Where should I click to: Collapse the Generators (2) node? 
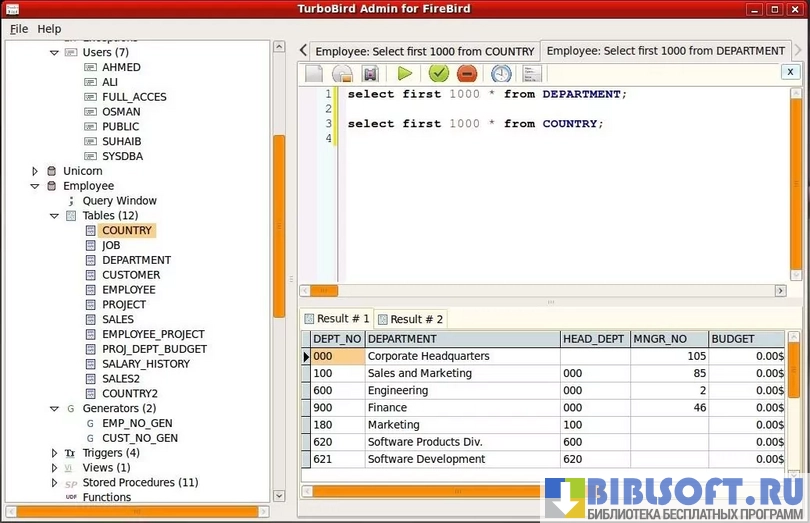tap(54, 408)
